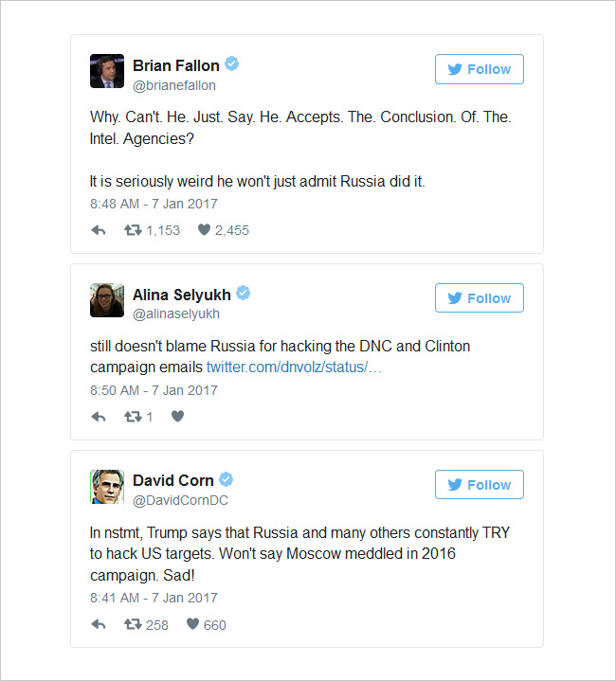The image size is (616, 681).
Task: Open the @DavidCornDC handle
Action: (x=180, y=500)
